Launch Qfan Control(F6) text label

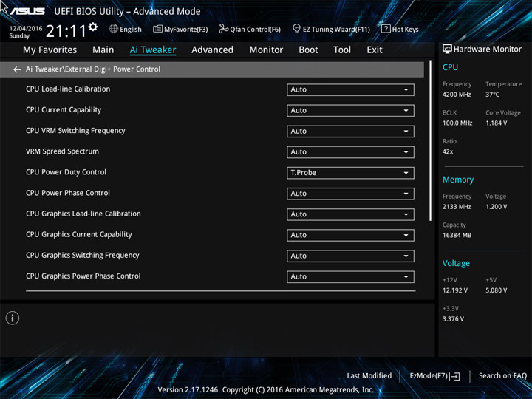pos(255,30)
